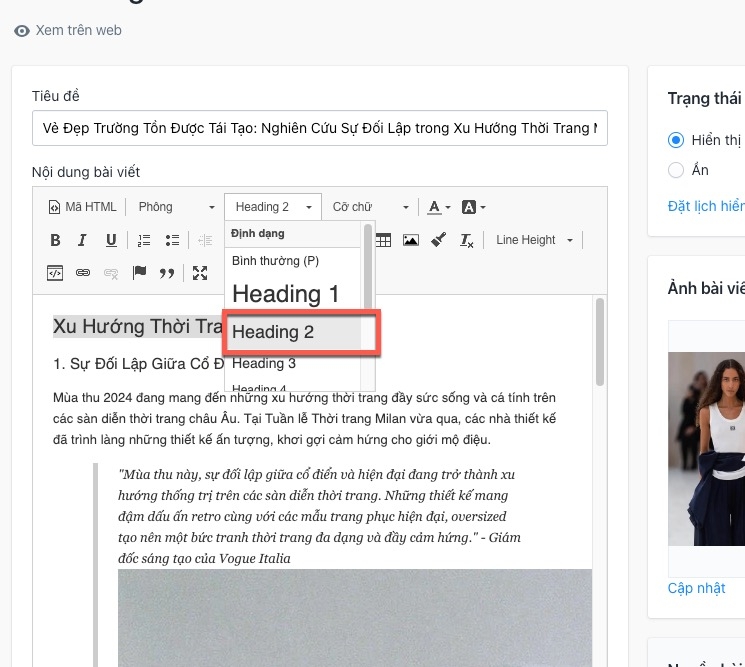Click the editor content vertical scrollbar
745x667 pixels.
(x=600, y=342)
